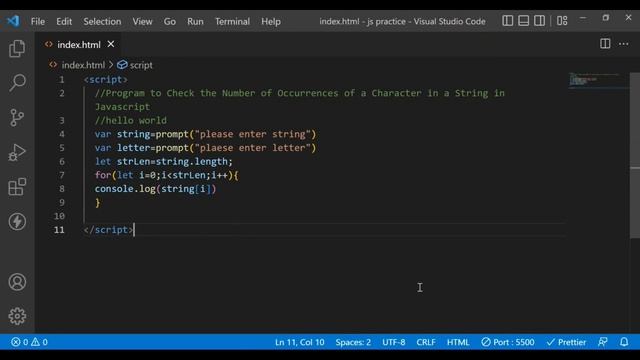Open the Search view
Screen dimensions: 640x360
(x=17, y=83)
